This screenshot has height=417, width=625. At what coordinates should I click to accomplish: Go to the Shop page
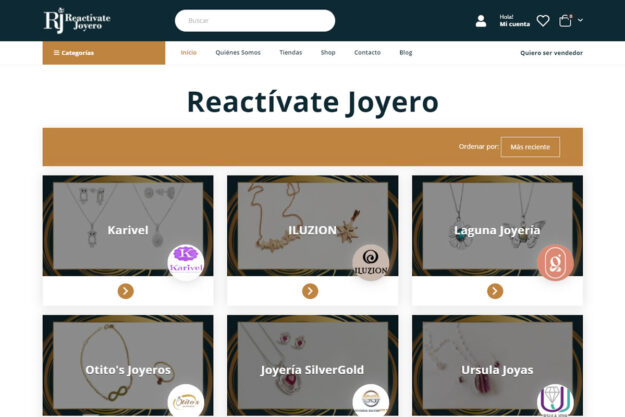[328, 52]
